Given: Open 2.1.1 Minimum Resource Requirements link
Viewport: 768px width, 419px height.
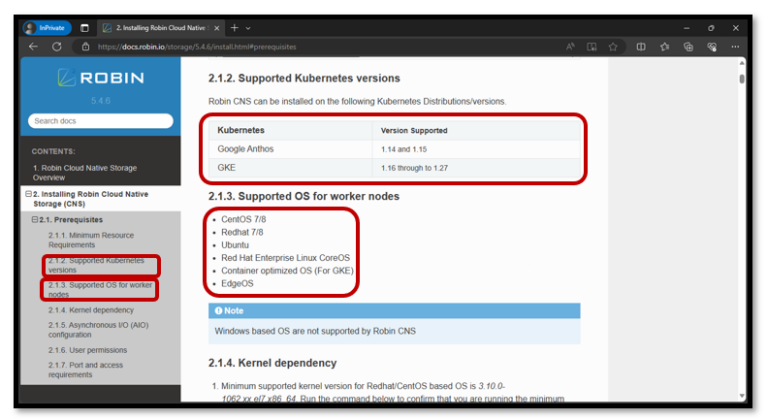Looking at the screenshot, I should (x=91, y=240).
